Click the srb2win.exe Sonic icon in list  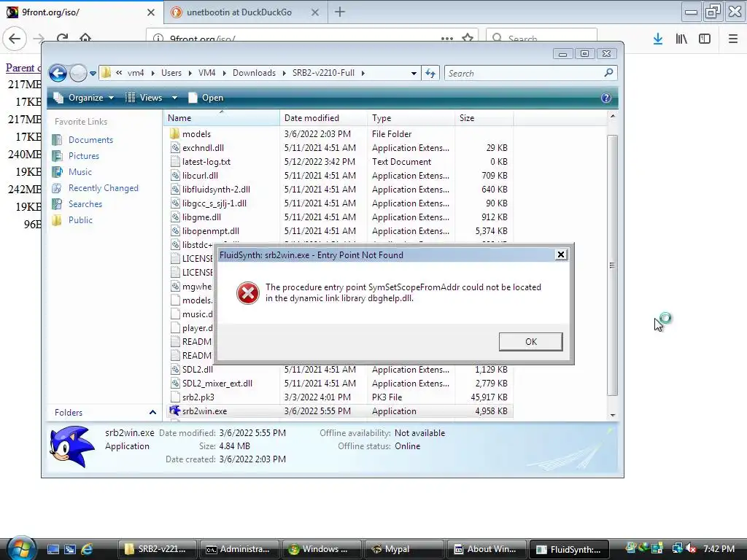click(x=175, y=411)
